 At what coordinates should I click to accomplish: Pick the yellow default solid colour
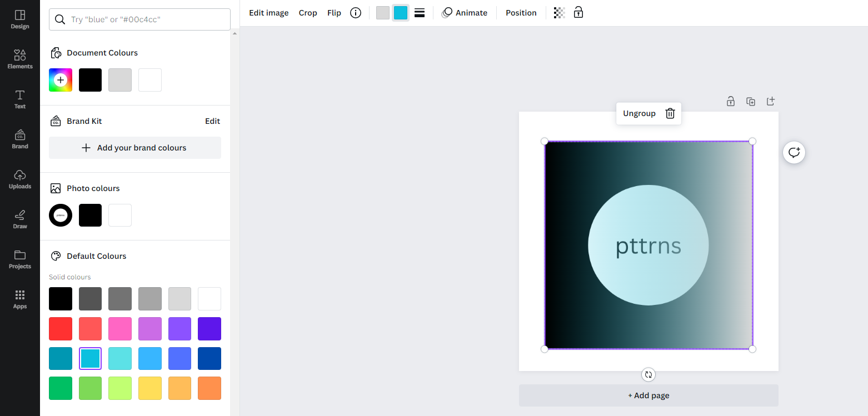(x=150, y=388)
